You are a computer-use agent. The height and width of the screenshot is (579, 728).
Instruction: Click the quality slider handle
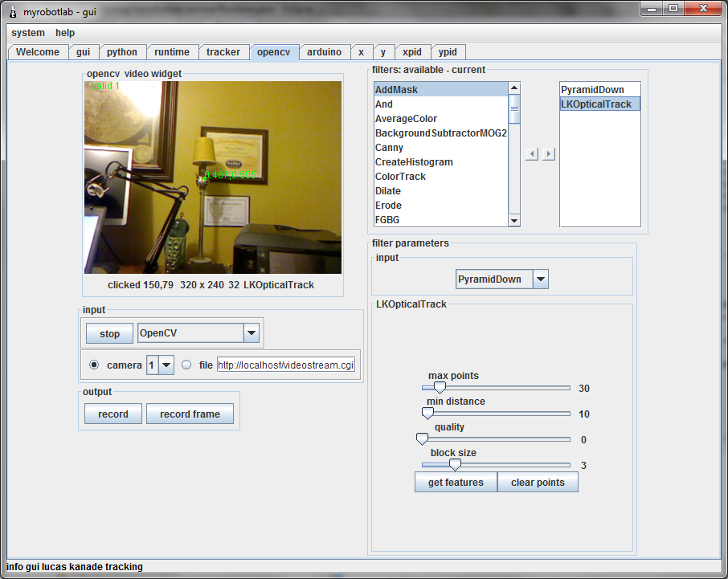point(422,438)
